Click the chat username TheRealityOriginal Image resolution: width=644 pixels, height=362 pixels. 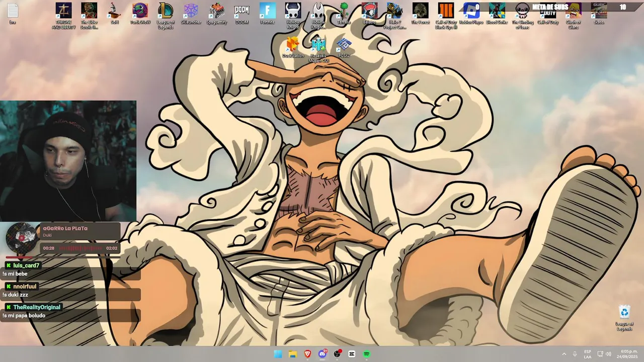coord(37,307)
